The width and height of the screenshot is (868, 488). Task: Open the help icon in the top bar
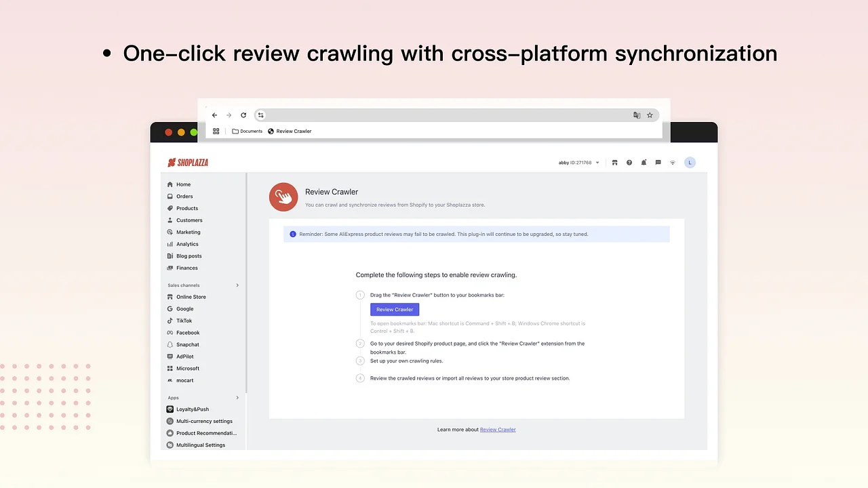click(x=629, y=162)
